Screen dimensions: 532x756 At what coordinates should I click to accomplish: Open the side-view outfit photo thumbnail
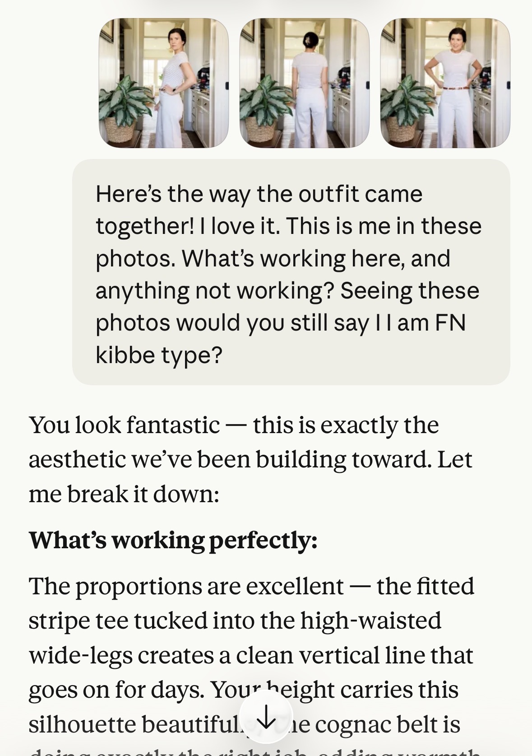163,83
